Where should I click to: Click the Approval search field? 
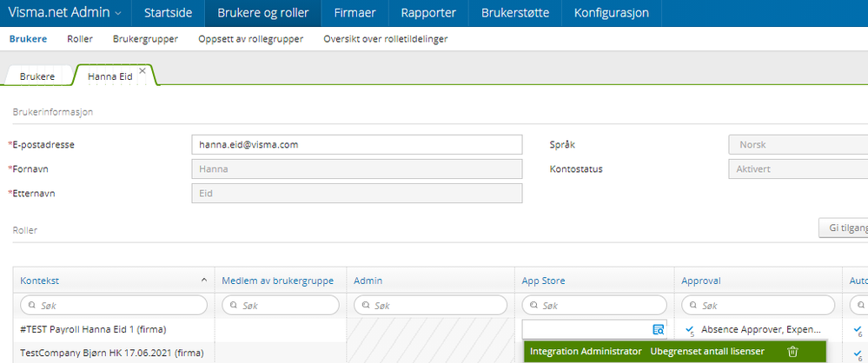(758, 305)
